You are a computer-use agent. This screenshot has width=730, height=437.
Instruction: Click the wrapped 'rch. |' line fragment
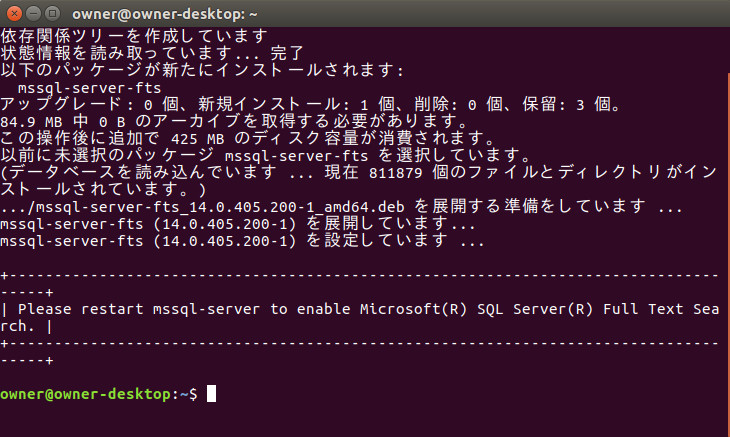pyautogui.click(x=24, y=326)
